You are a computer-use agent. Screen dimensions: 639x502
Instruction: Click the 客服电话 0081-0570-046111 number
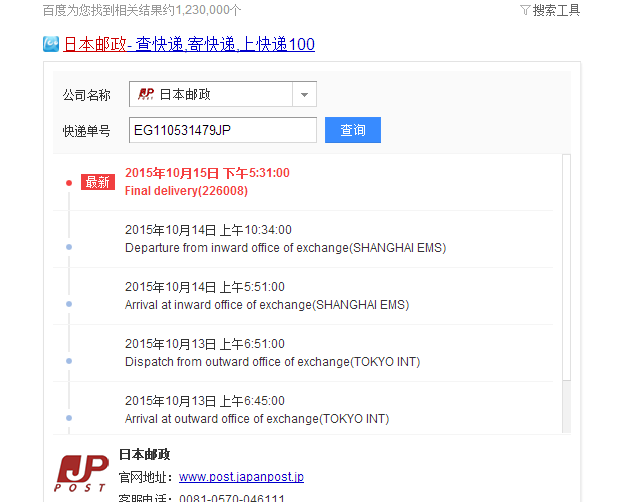232,498
